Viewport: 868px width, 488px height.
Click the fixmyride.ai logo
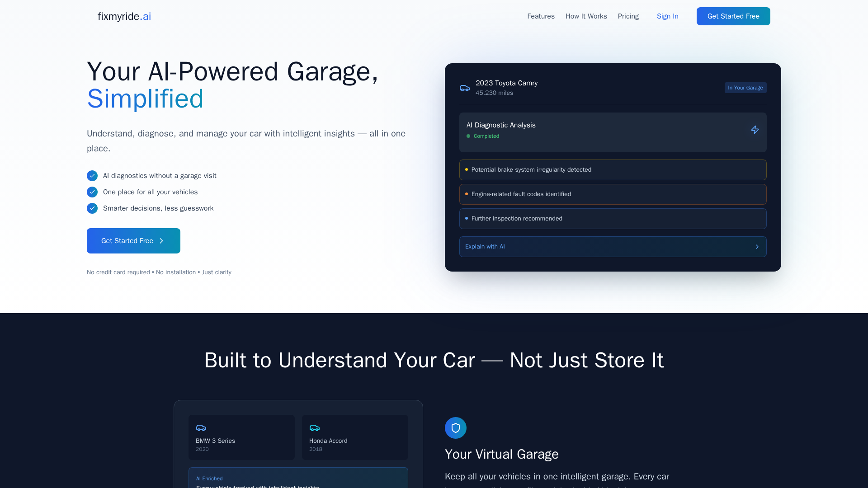click(x=124, y=16)
